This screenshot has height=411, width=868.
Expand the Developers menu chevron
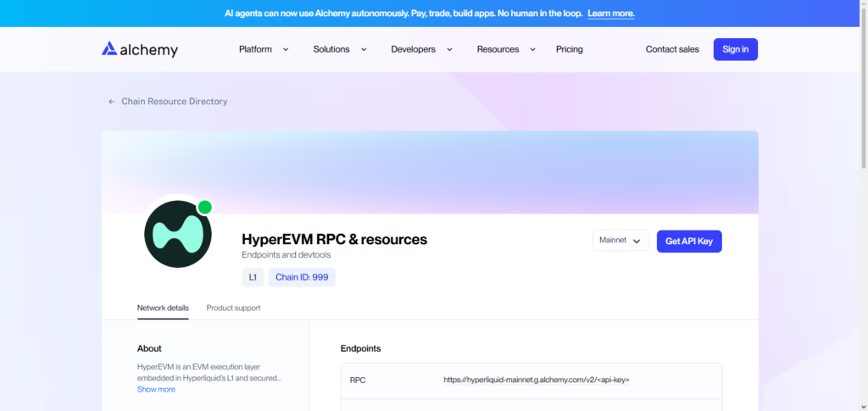(x=449, y=49)
